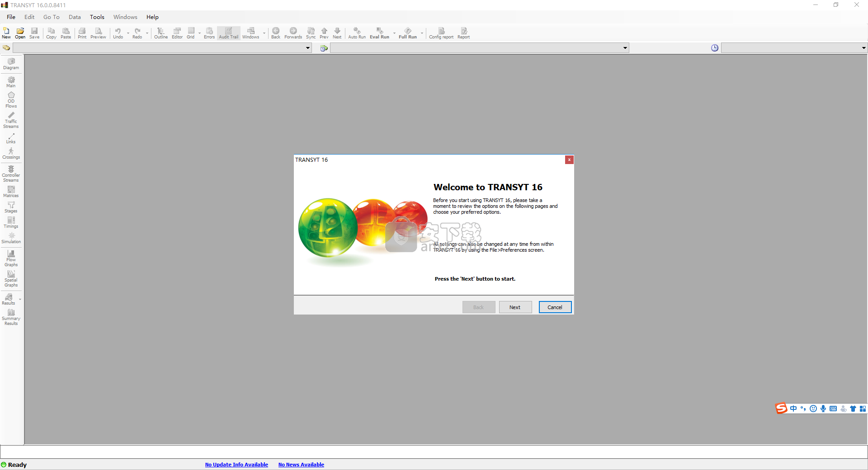Screen dimensions: 868x470
Task: Cancel the TRANSYT 16 welcome dialog
Action: pos(555,307)
